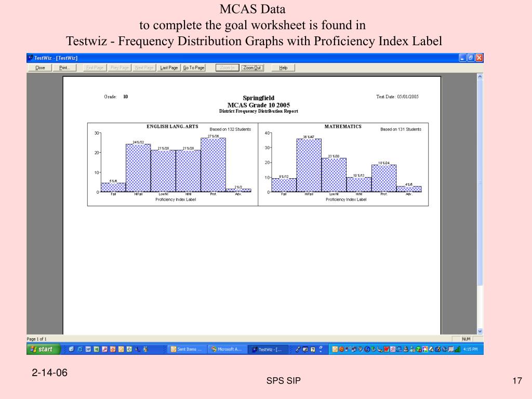Click the red W icon in the system tray
Image resolution: width=532 pixels, height=399 pixels.
pyautogui.click(x=387, y=349)
